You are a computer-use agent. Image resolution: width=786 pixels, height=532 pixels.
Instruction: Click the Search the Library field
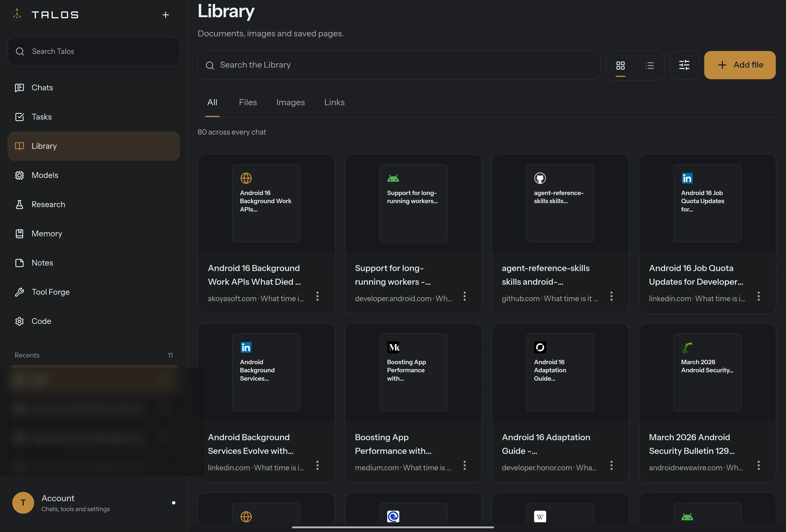(x=399, y=65)
